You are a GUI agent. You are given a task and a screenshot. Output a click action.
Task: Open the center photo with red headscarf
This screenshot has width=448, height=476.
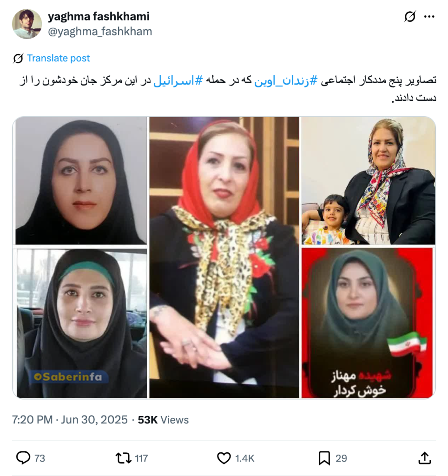224,258
